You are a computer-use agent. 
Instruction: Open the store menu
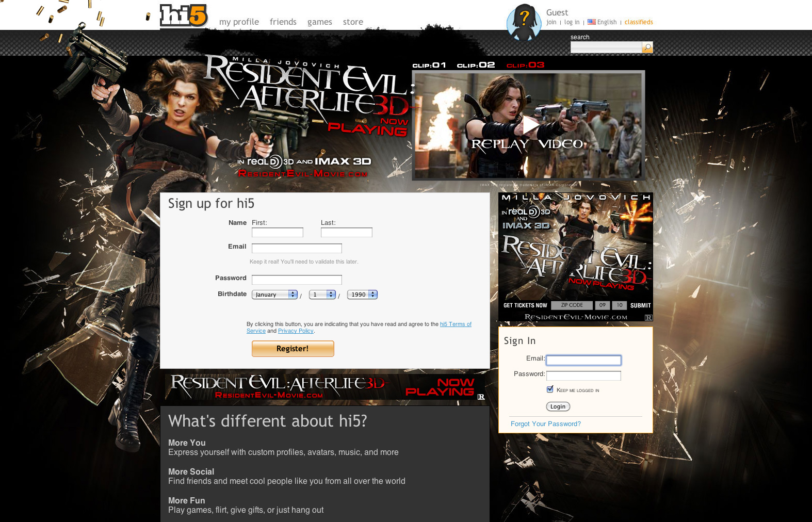[x=353, y=22]
